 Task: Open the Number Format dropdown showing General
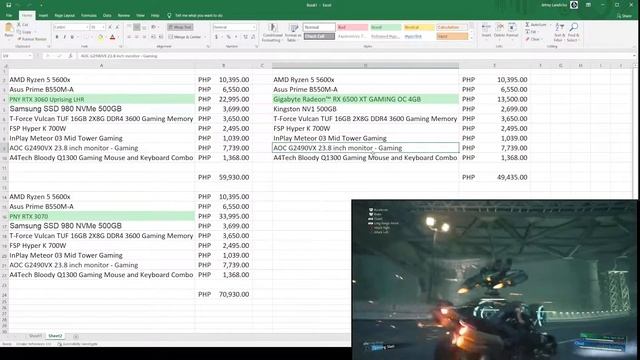click(234, 27)
